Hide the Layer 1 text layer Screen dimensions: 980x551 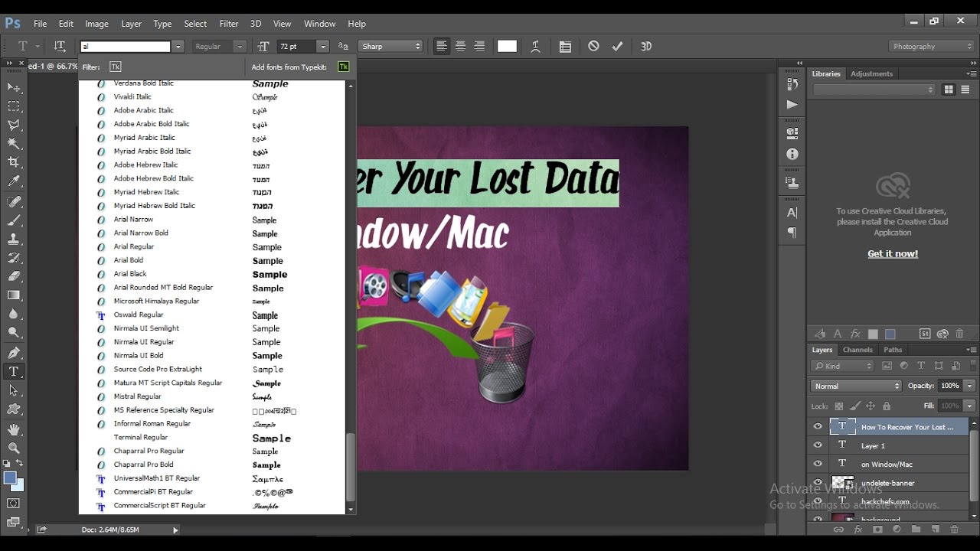(x=818, y=445)
